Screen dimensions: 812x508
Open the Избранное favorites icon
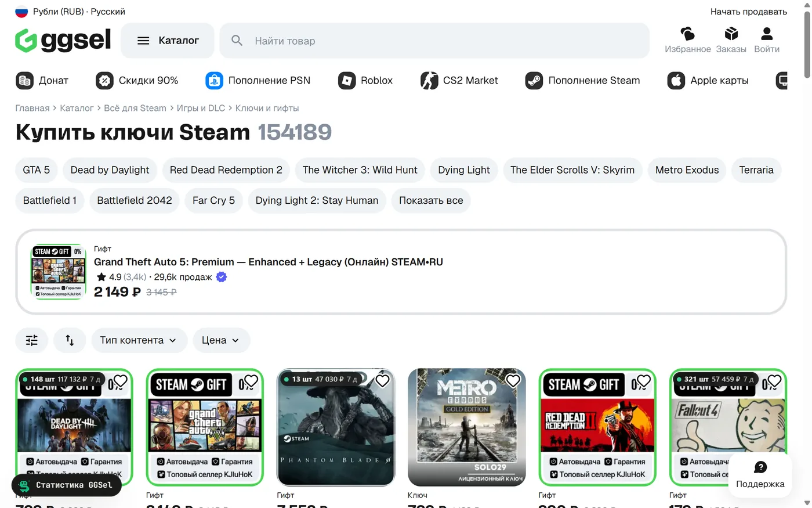click(687, 34)
